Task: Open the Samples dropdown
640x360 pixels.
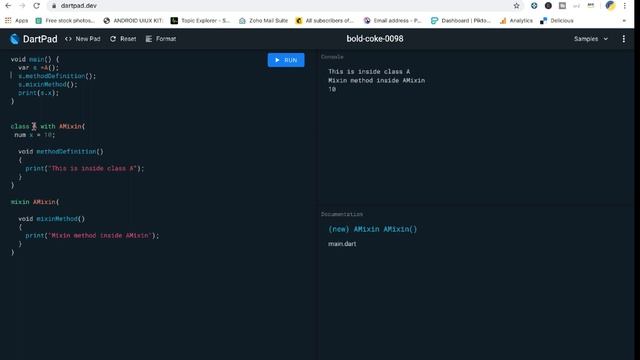Action: [591, 39]
